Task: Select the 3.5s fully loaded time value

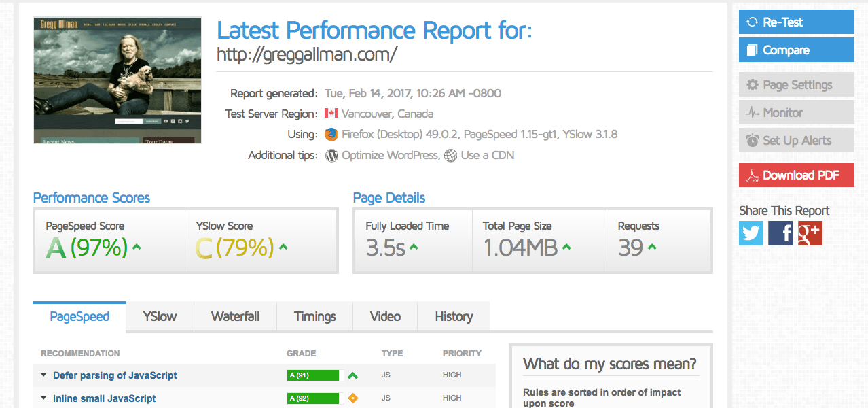Action: 386,248
